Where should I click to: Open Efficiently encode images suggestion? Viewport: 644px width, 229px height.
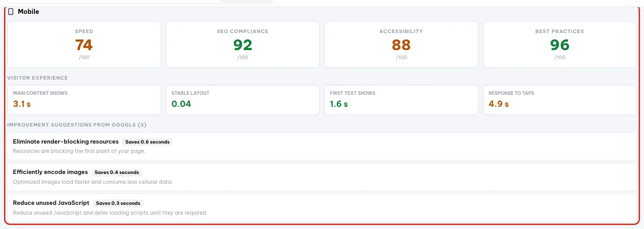pos(322,177)
